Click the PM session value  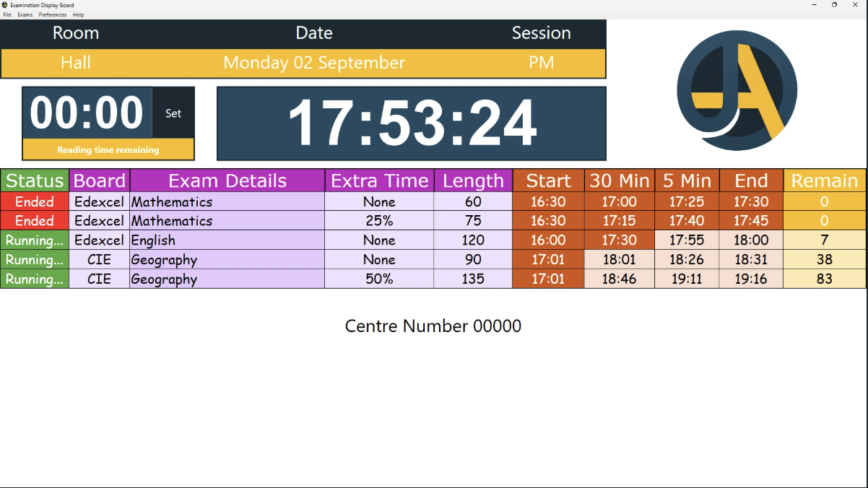coord(541,63)
